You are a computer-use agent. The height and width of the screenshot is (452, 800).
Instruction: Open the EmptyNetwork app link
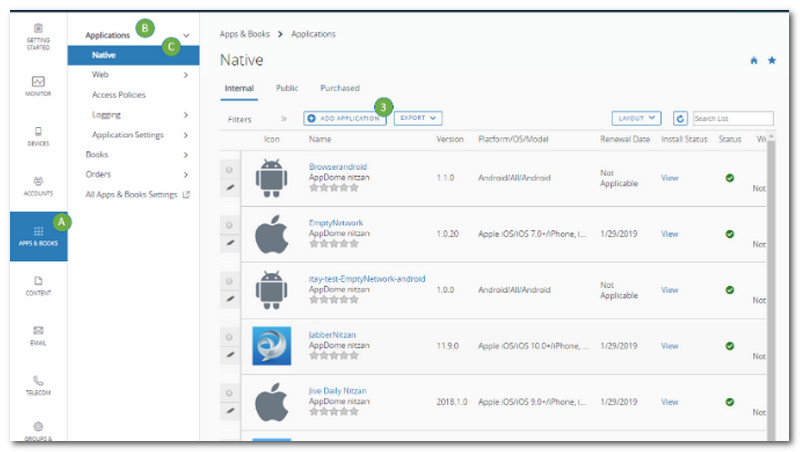(x=336, y=223)
